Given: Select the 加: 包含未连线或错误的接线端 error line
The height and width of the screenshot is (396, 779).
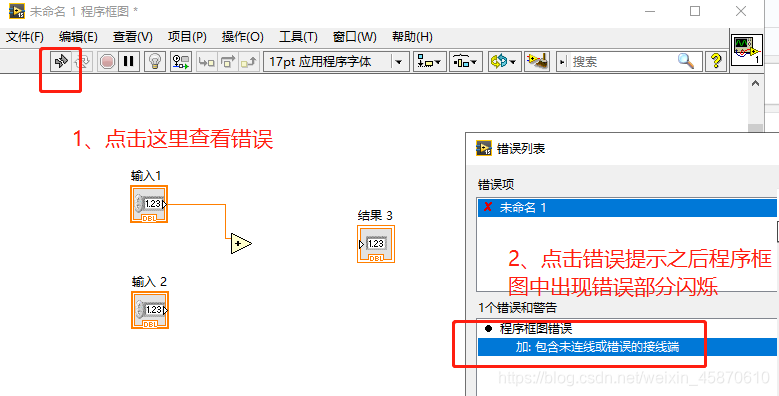Looking at the screenshot, I should [627, 347].
